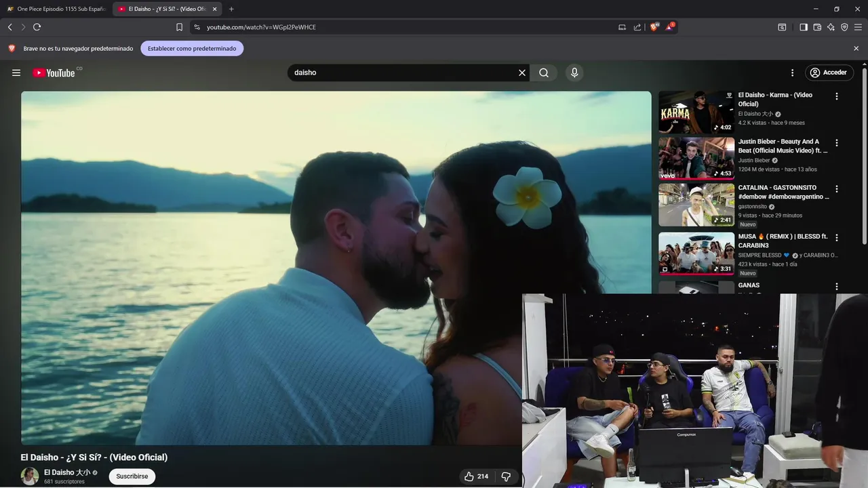Click Establecer como predeterminado button

click(x=192, y=49)
